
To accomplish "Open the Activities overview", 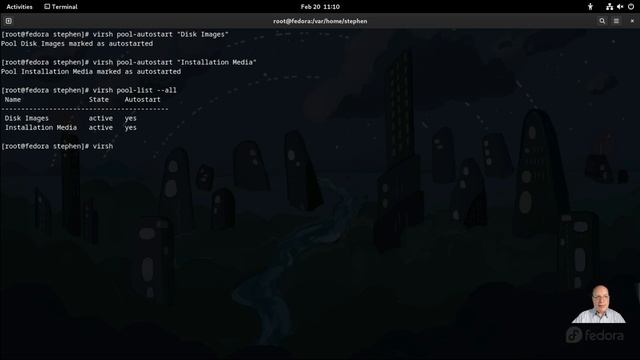I will tap(19, 7).
